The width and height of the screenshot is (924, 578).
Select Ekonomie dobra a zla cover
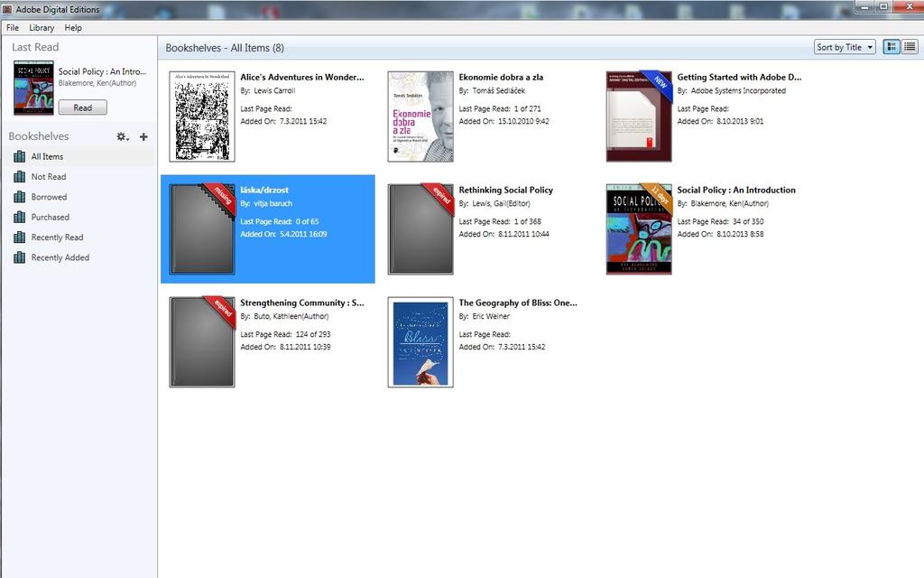420,117
